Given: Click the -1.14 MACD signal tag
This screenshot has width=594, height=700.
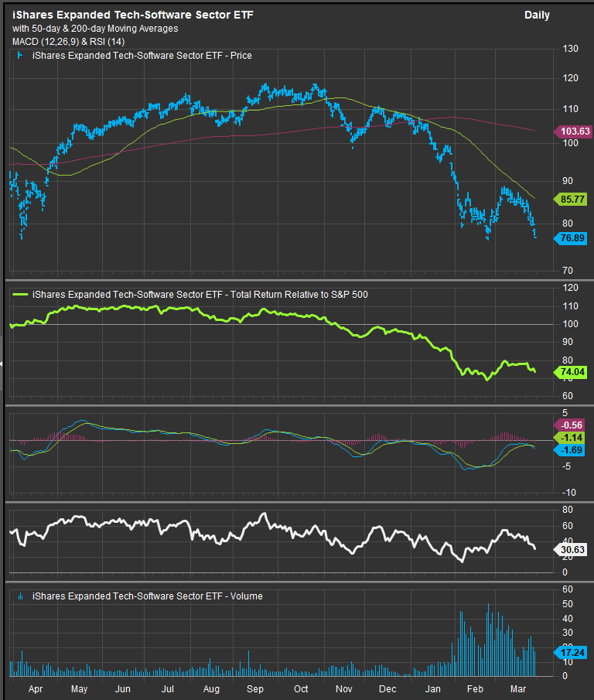Looking at the screenshot, I should 573,438.
